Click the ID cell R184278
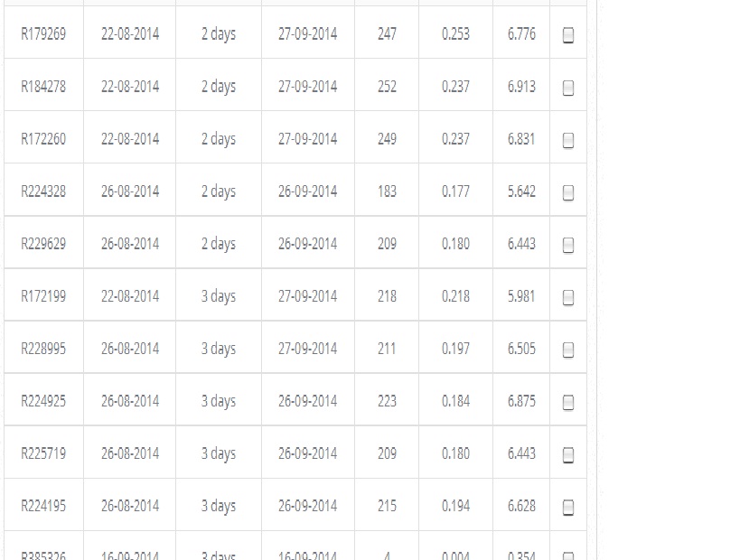The width and height of the screenshot is (740, 560). [43, 87]
